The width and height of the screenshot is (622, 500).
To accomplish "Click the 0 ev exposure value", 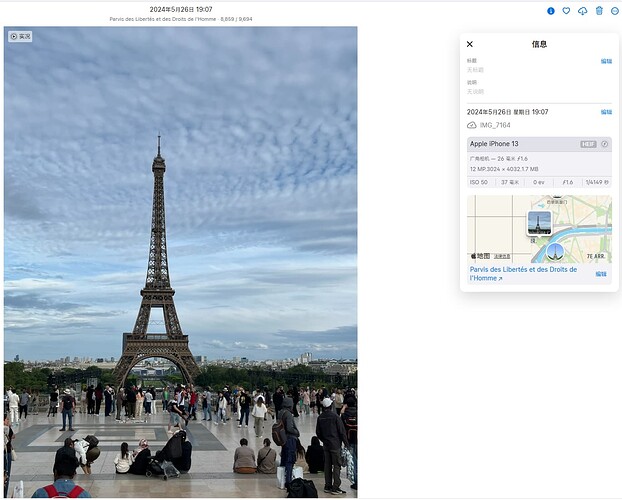I will (539, 182).
